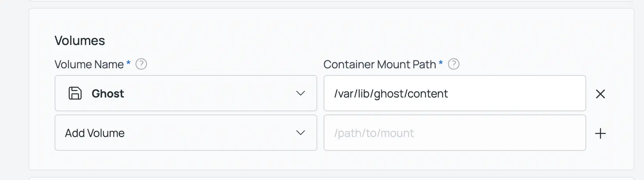Expand the Add Volume dropdown chevron

301,133
